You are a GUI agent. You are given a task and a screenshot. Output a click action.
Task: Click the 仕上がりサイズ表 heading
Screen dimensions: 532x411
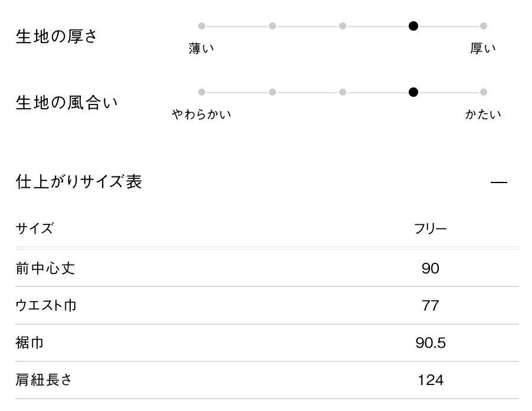pos(78,182)
